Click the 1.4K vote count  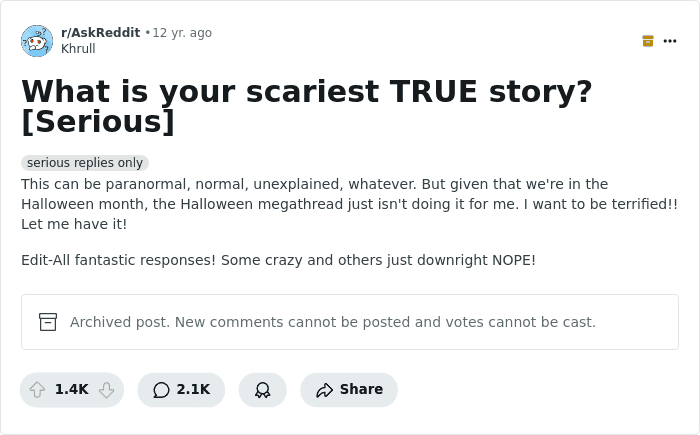[x=72, y=390]
